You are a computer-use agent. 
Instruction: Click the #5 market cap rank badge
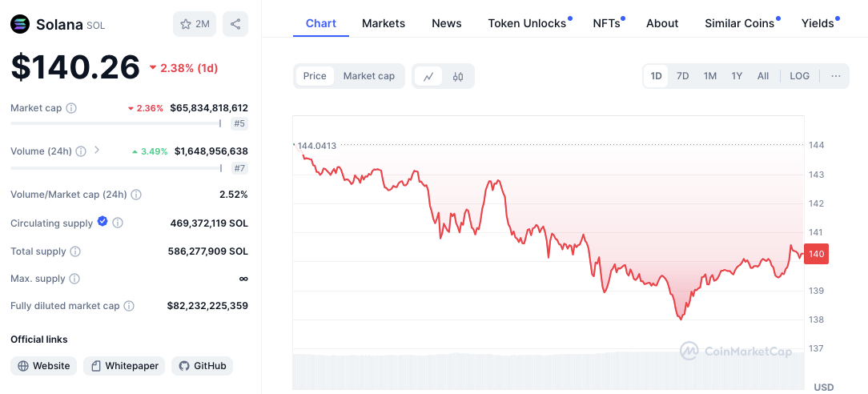[239, 123]
